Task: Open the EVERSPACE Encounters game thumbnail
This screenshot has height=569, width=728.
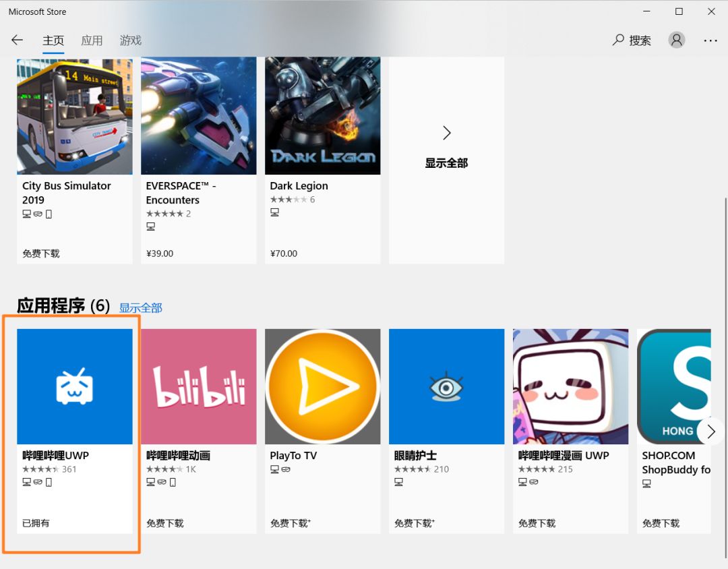Action: (x=199, y=116)
